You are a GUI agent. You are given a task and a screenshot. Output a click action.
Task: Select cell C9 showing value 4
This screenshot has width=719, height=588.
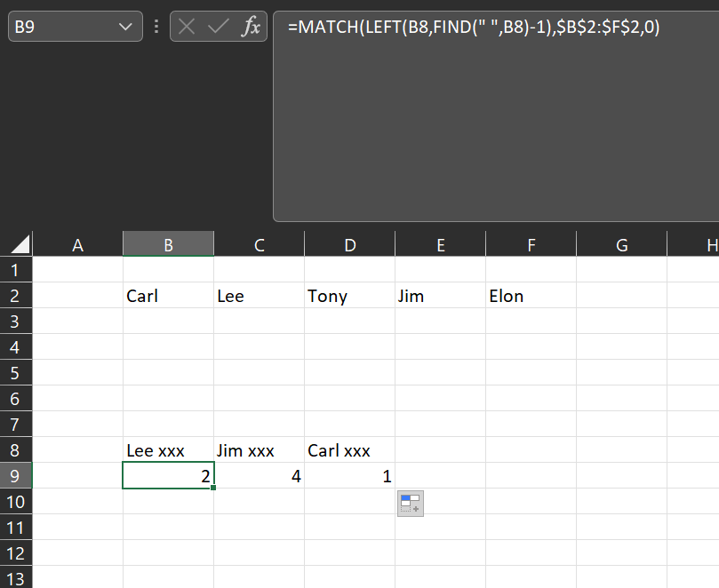[260, 476]
